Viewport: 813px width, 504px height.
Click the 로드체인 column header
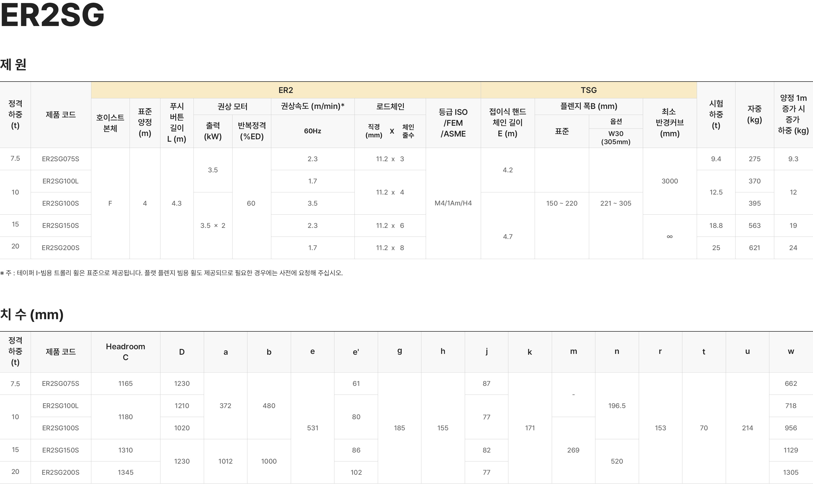point(390,107)
